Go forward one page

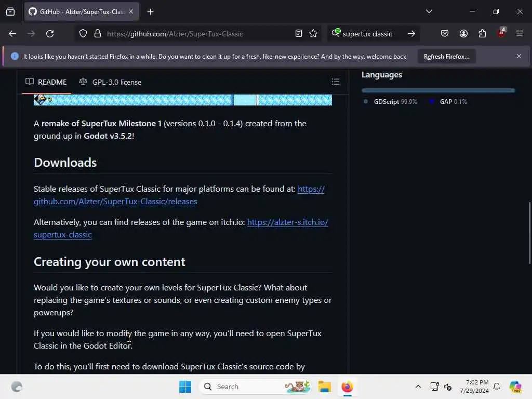click(x=31, y=34)
